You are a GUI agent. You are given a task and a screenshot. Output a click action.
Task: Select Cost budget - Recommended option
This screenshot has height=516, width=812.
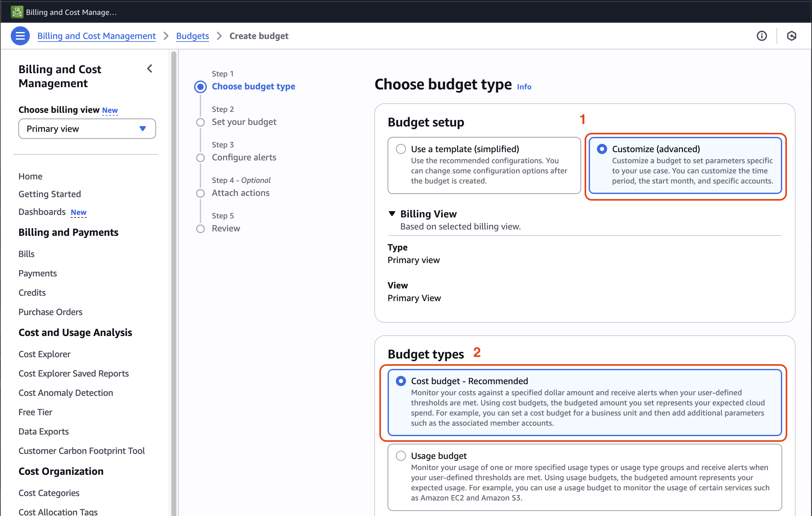coord(401,381)
